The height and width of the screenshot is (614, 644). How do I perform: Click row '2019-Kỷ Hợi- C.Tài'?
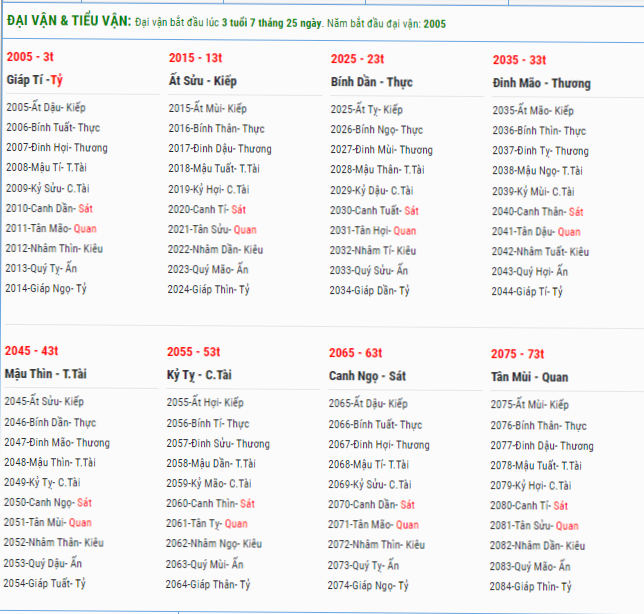[x=209, y=189]
